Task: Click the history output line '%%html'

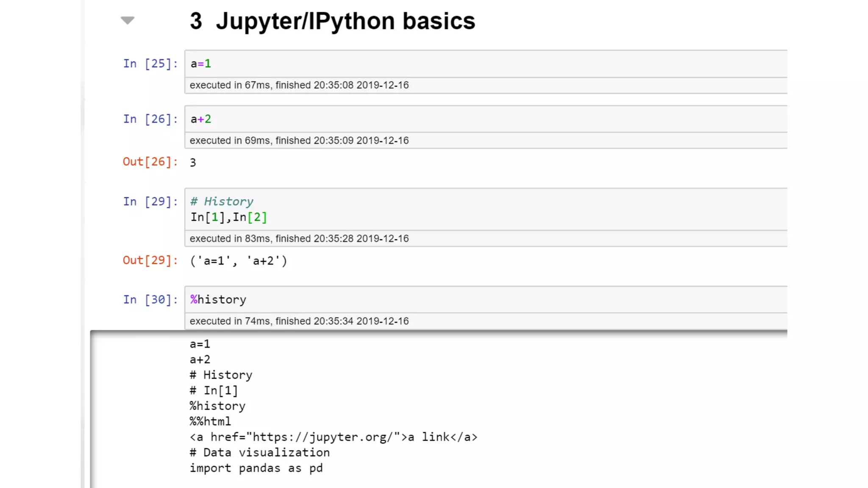Action: click(x=210, y=421)
